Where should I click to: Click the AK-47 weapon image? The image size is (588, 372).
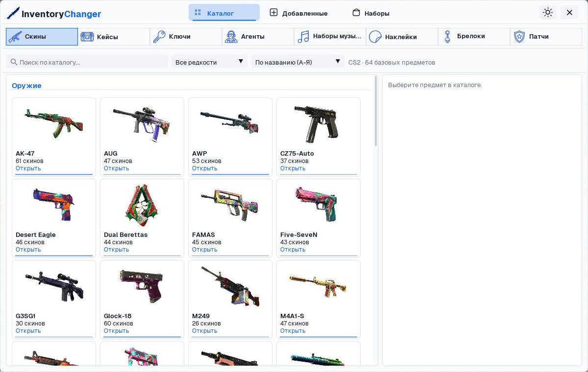pyautogui.click(x=54, y=123)
